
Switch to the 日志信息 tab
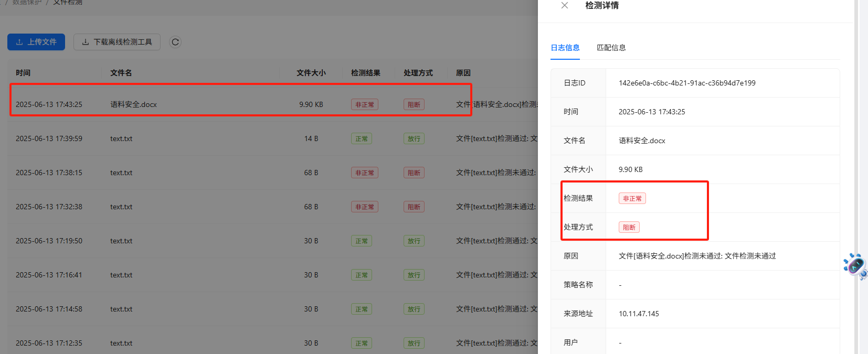565,48
